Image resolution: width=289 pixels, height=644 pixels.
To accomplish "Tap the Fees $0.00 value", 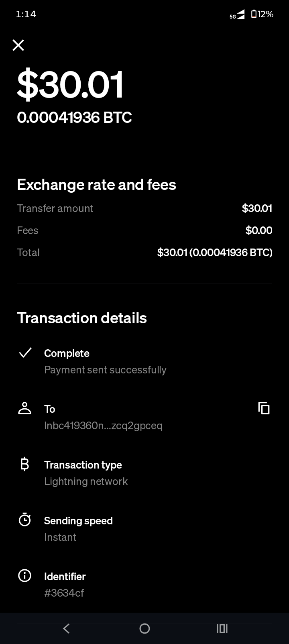I will (x=259, y=230).
